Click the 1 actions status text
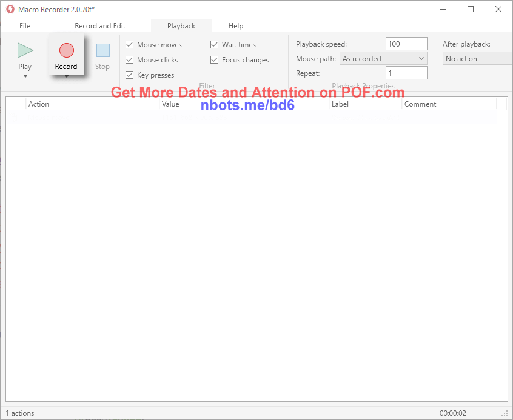The width and height of the screenshot is (513, 420). click(20, 413)
